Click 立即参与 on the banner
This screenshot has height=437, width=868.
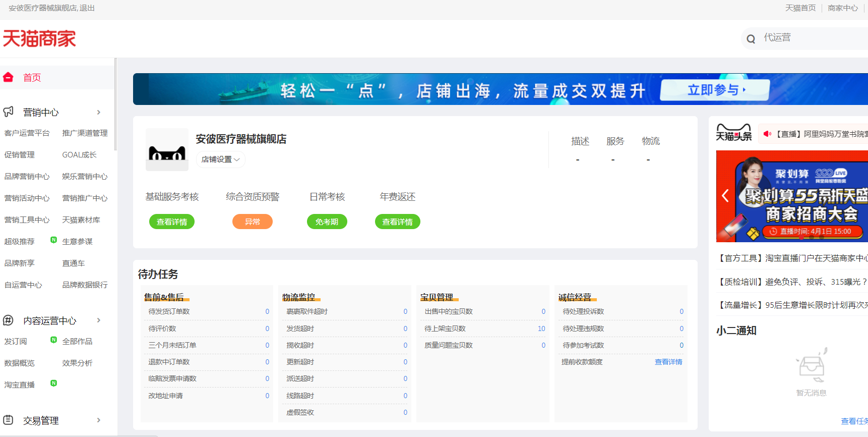pos(715,90)
